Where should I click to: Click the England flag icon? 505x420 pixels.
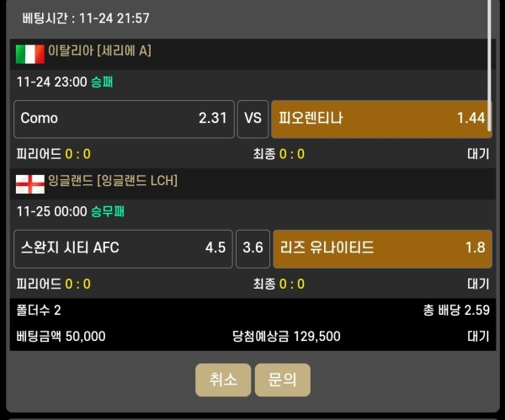click(x=29, y=182)
